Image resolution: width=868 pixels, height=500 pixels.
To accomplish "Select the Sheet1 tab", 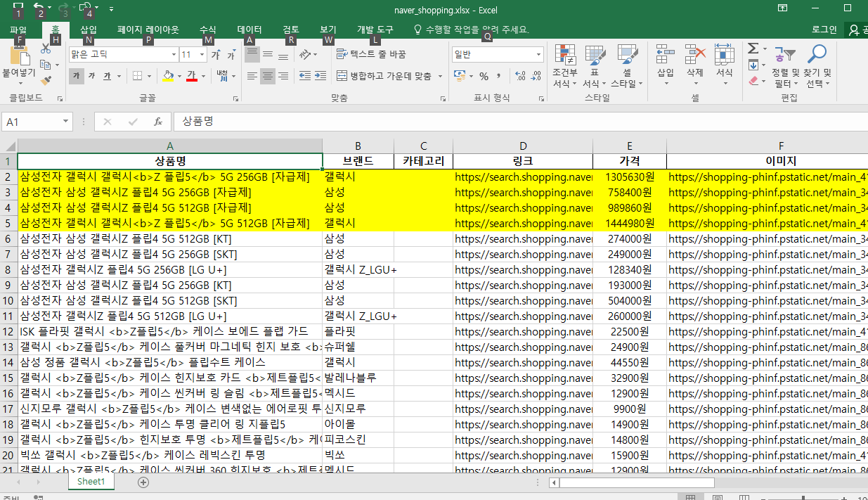I will coord(91,482).
